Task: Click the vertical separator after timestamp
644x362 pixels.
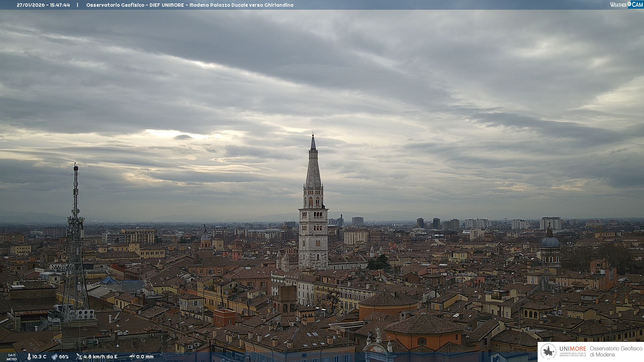Action: (x=77, y=5)
